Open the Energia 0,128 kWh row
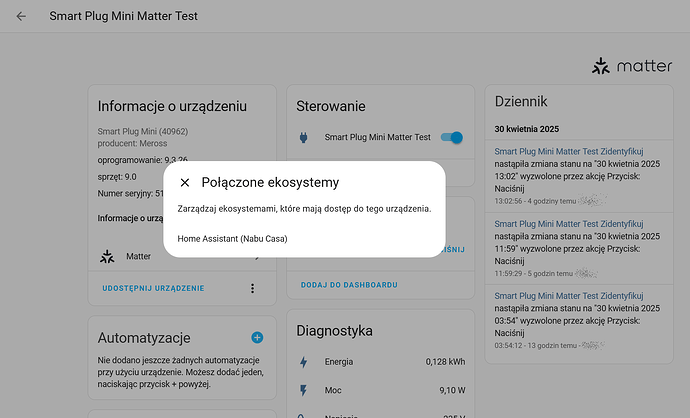Image resolution: width=690 pixels, height=418 pixels. coord(381,362)
